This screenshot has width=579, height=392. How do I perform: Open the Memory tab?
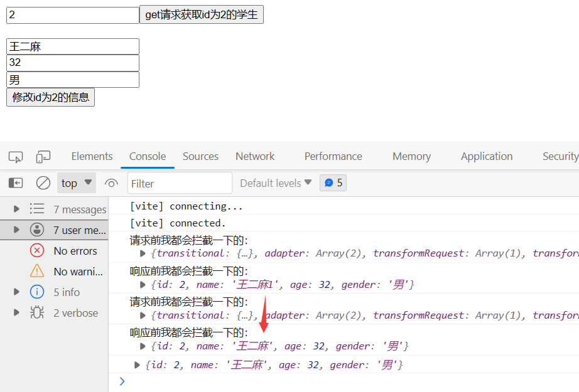coord(411,156)
